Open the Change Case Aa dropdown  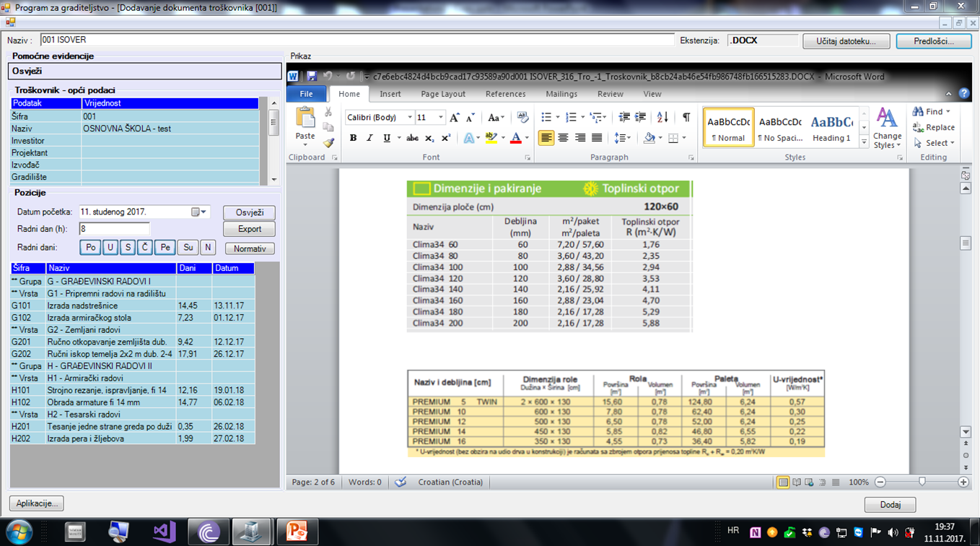tap(496, 118)
